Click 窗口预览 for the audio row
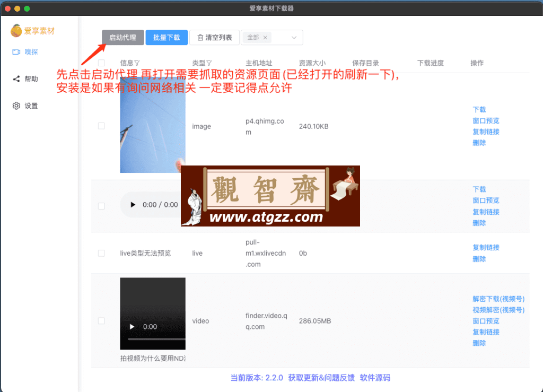 tap(486, 201)
